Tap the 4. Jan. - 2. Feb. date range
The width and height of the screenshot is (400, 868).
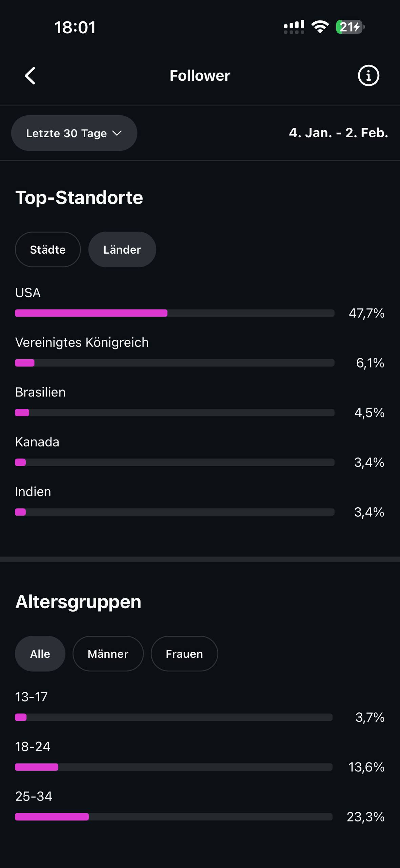[338, 133]
